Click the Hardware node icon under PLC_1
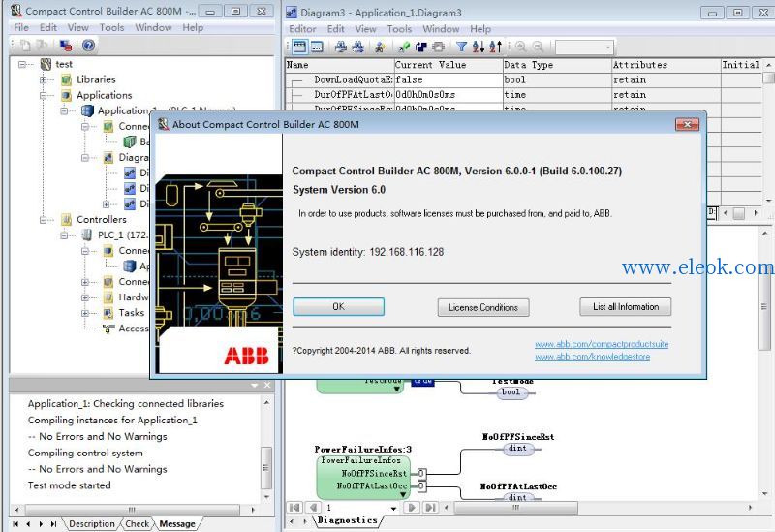Screen dimensions: 775x532 coord(108,297)
